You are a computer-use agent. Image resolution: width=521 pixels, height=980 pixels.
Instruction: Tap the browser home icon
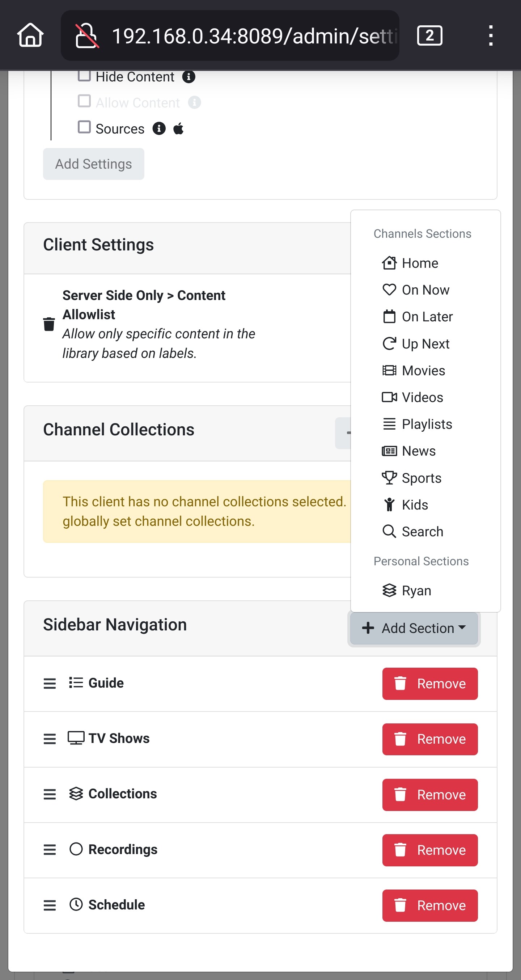(30, 35)
